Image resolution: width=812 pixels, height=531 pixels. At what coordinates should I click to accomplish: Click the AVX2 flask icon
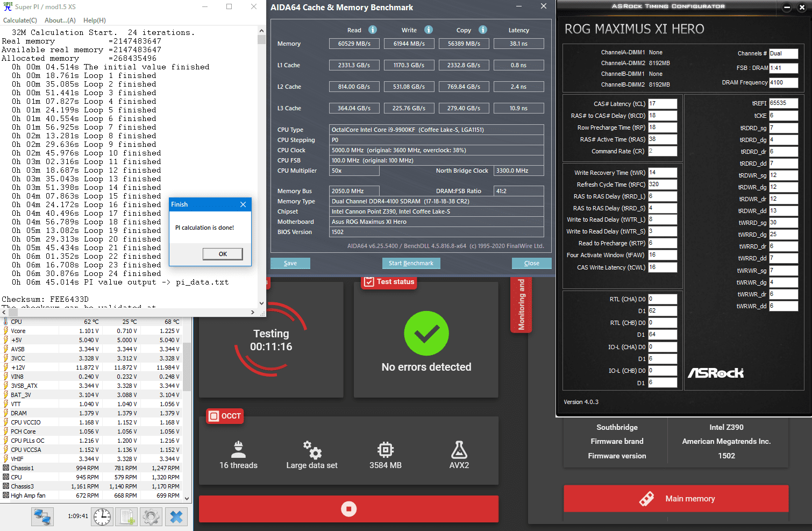tap(459, 449)
